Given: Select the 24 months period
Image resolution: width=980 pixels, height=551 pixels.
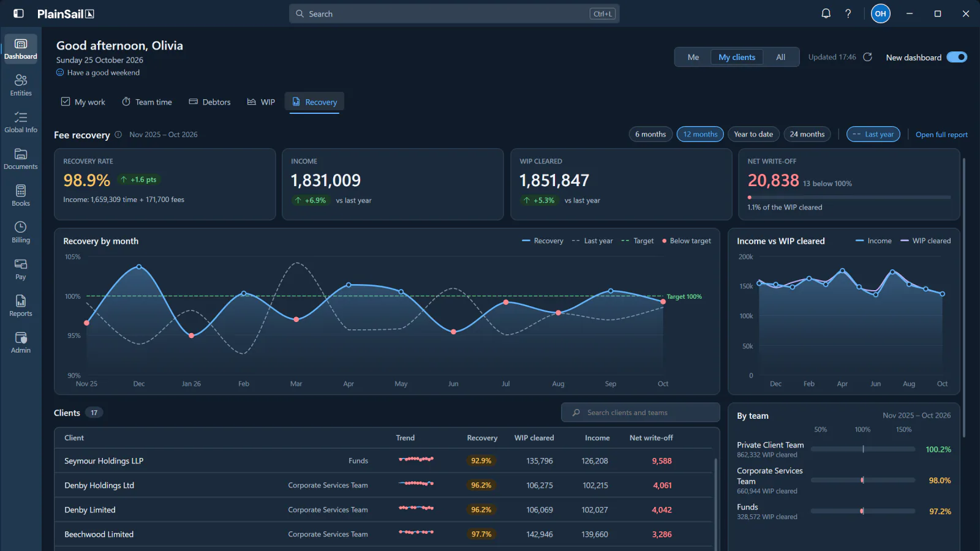Looking at the screenshot, I should click(807, 134).
